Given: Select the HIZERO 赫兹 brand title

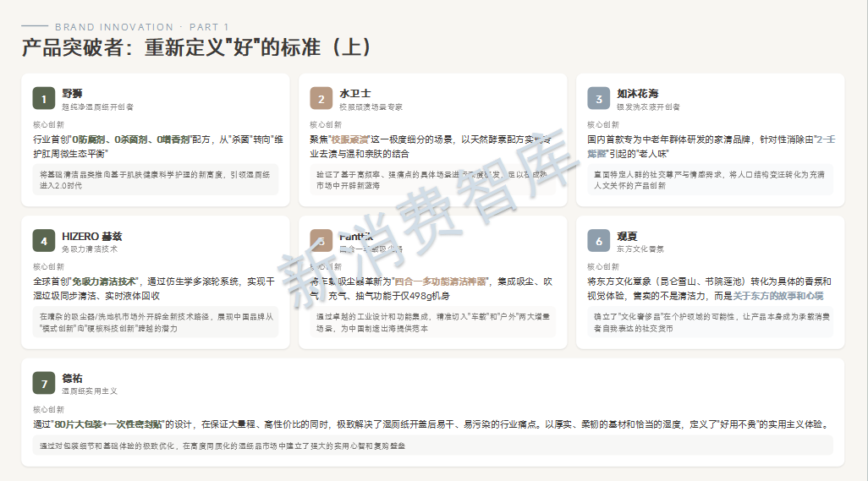Looking at the screenshot, I should coord(91,236).
